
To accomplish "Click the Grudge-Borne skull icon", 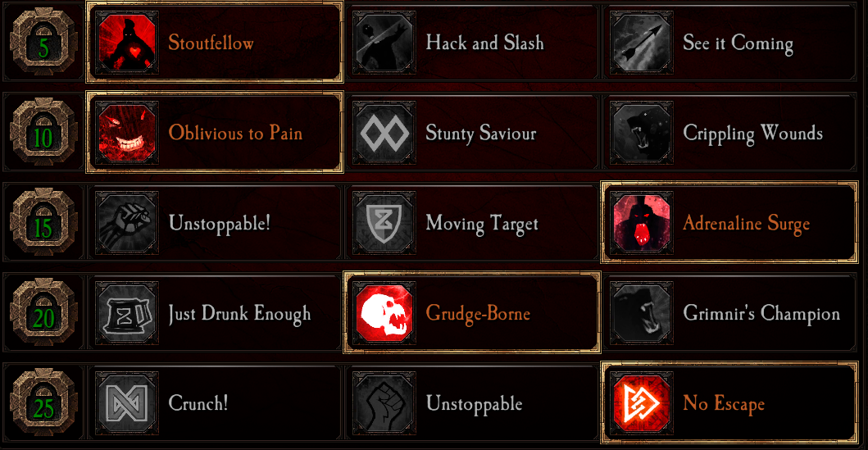I will [384, 313].
